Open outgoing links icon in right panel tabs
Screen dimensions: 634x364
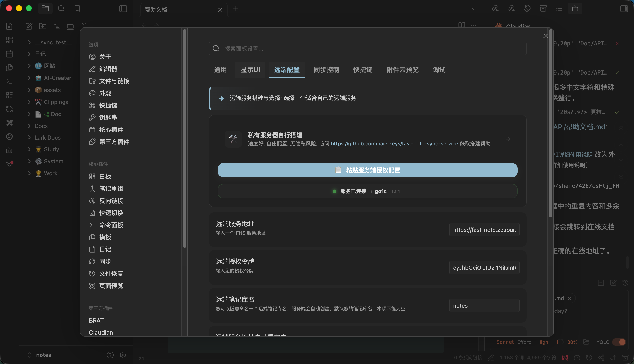(511, 8)
